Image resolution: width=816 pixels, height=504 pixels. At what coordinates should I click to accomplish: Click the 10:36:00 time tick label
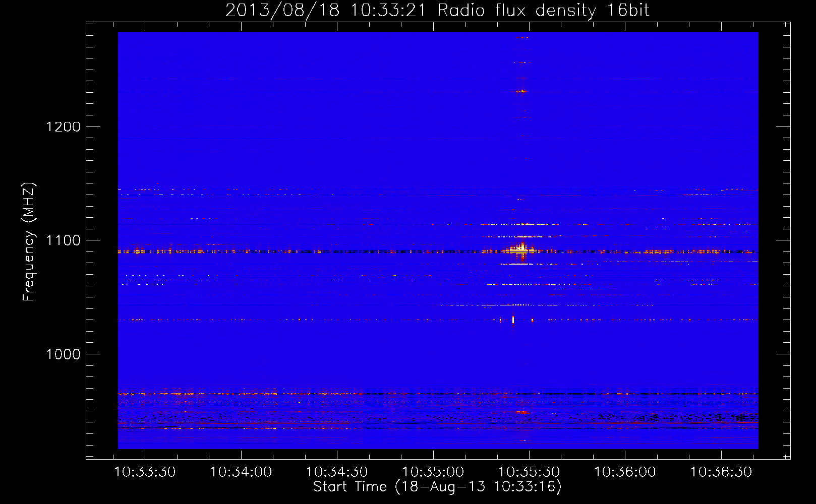pyautogui.click(x=625, y=472)
